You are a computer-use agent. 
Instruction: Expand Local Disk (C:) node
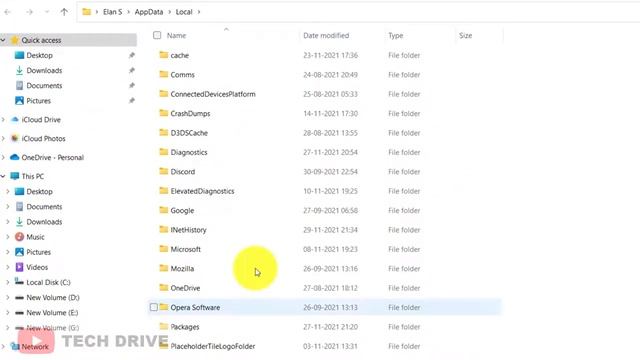[8, 282]
